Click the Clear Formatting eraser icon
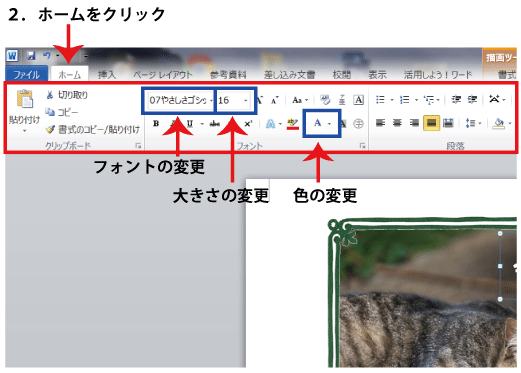 click(x=325, y=100)
